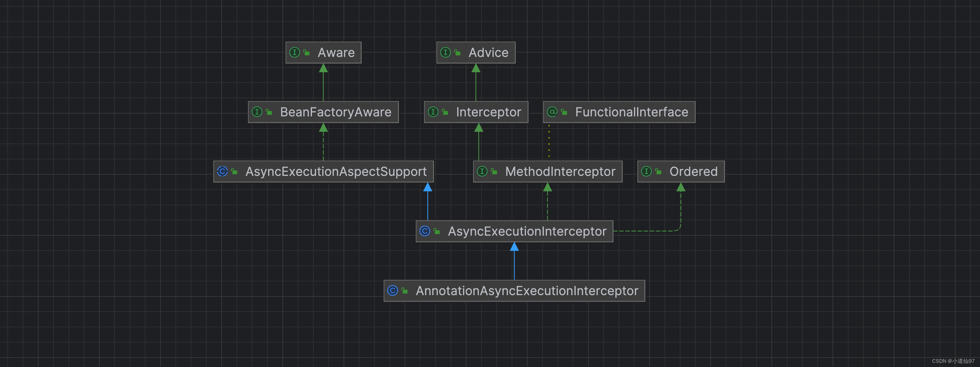
Task: Click the public-access lock icon on Ordered
Action: [658, 172]
